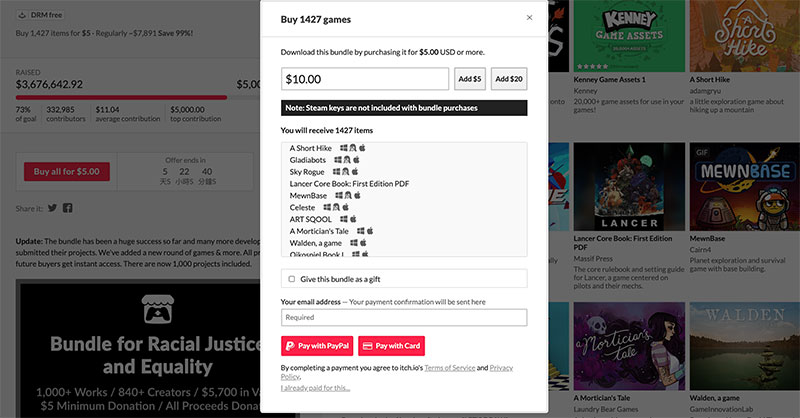Click Apple icon next to Sky Rogue
Image resolution: width=800 pixels, height=418 pixels.
[x=355, y=171]
